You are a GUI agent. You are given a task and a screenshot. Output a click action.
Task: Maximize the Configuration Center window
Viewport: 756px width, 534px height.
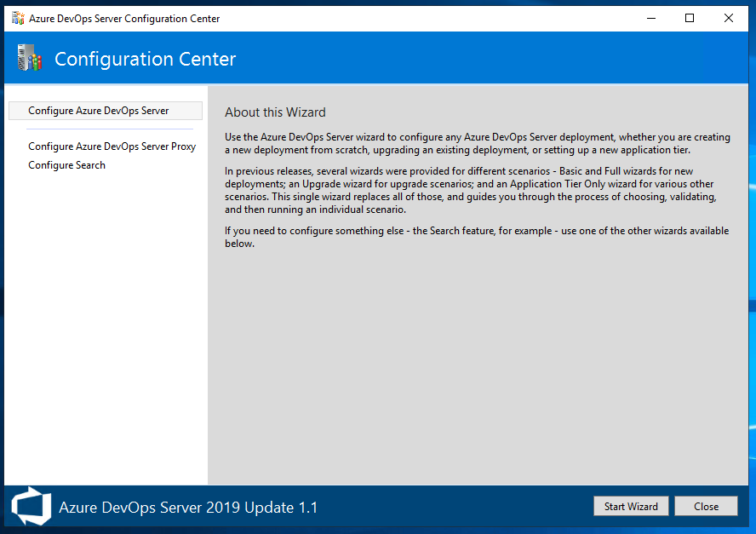tap(690, 19)
